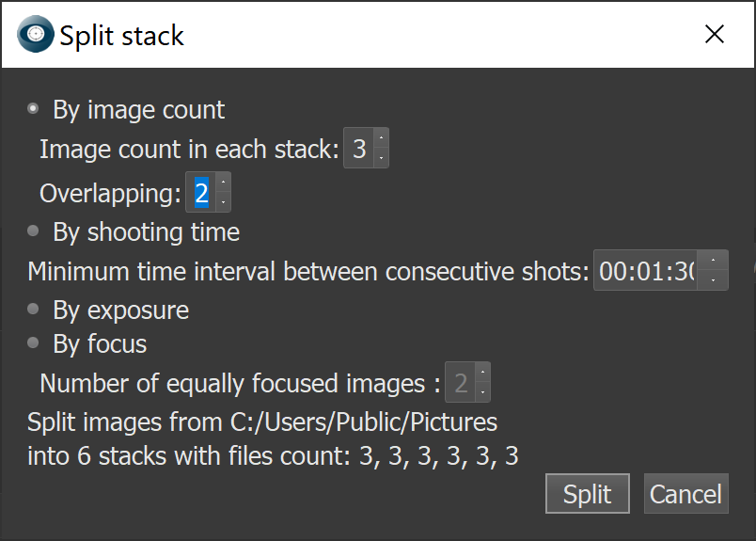Image resolution: width=756 pixels, height=541 pixels.
Task: Decrease image count in each stack
Action: coord(381,158)
